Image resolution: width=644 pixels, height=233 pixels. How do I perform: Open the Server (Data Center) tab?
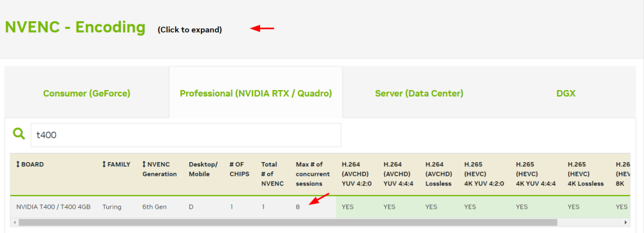click(x=419, y=93)
